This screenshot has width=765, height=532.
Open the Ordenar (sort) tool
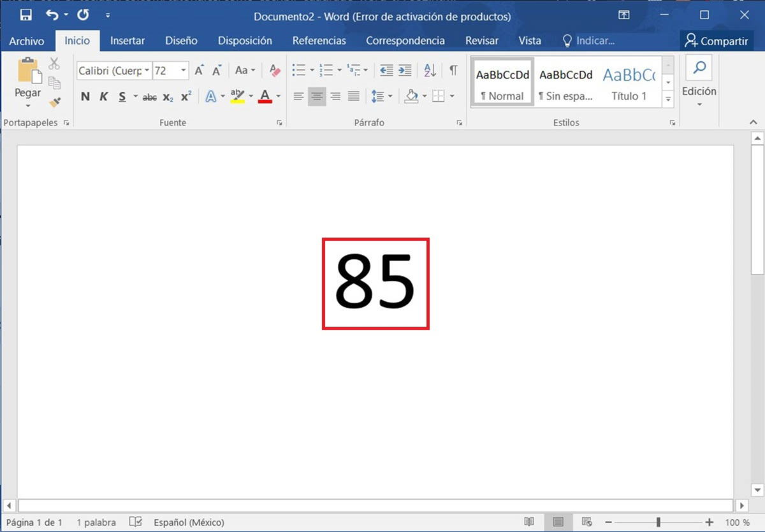click(x=430, y=70)
